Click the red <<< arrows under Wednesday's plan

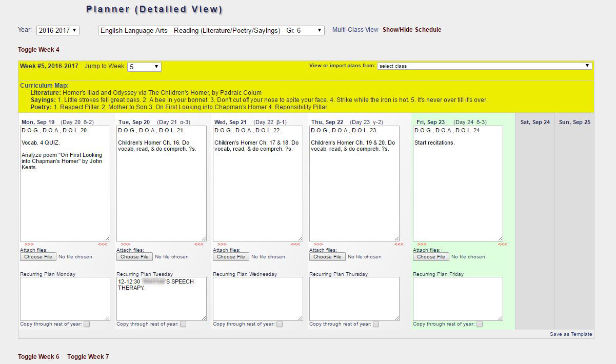(295, 245)
